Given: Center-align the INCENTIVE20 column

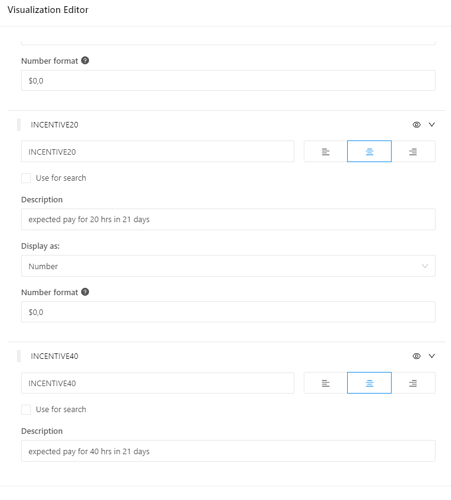Looking at the screenshot, I should (369, 152).
